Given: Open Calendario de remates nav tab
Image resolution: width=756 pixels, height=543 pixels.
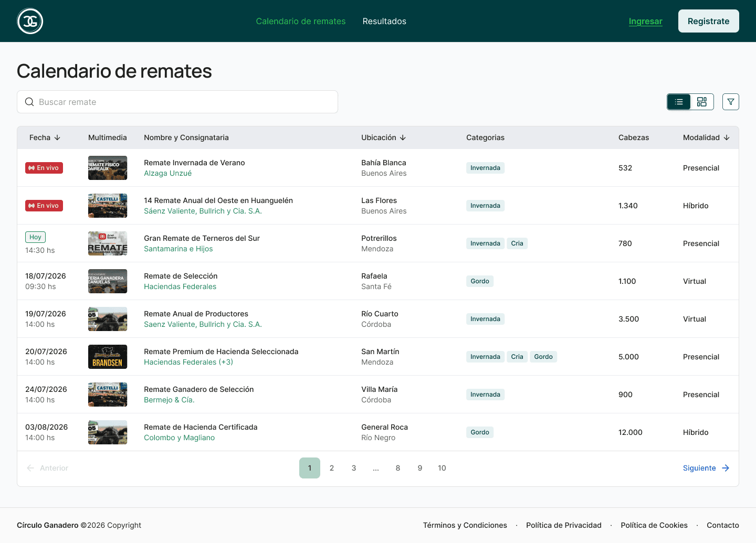Looking at the screenshot, I should click(301, 21).
